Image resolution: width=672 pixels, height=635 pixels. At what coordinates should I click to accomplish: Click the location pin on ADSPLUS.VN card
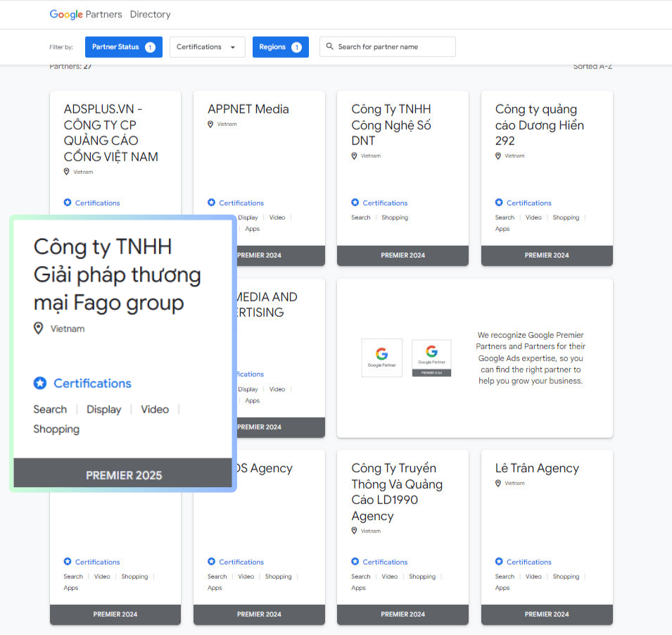(x=66, y=172)
